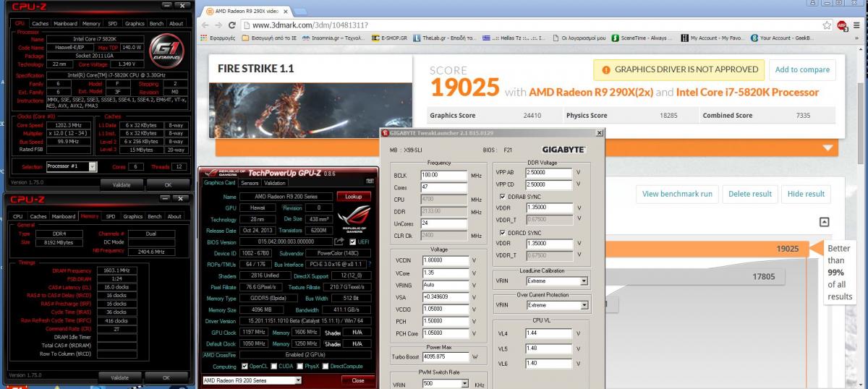Image resolution: width=868 pixels, height=389 pixels.
Task: Click View benchmark run button
Action: point(677,194)
